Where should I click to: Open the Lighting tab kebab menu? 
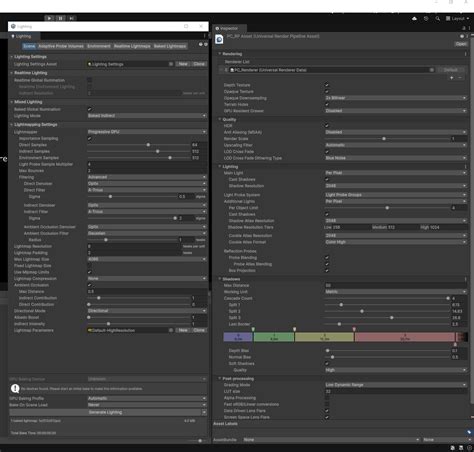(204, 36)
